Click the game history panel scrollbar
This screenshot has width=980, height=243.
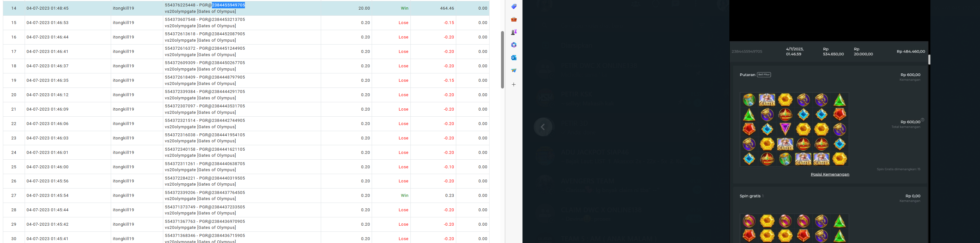pos(929,60)
